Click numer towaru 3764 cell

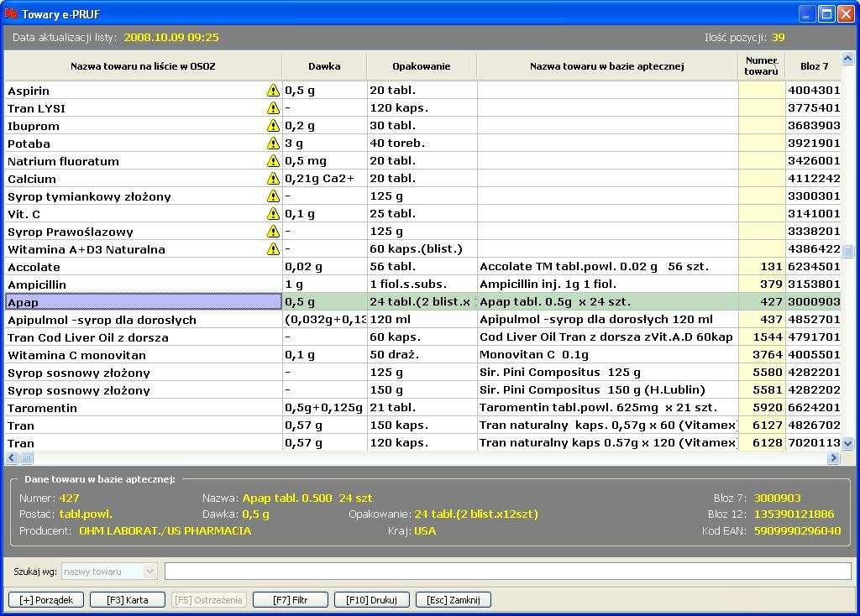click(762, 355)
